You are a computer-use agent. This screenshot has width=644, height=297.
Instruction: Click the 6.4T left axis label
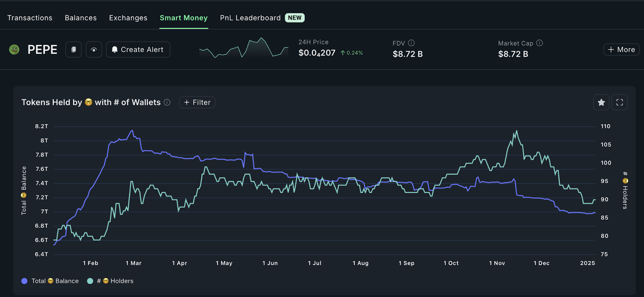41,254
